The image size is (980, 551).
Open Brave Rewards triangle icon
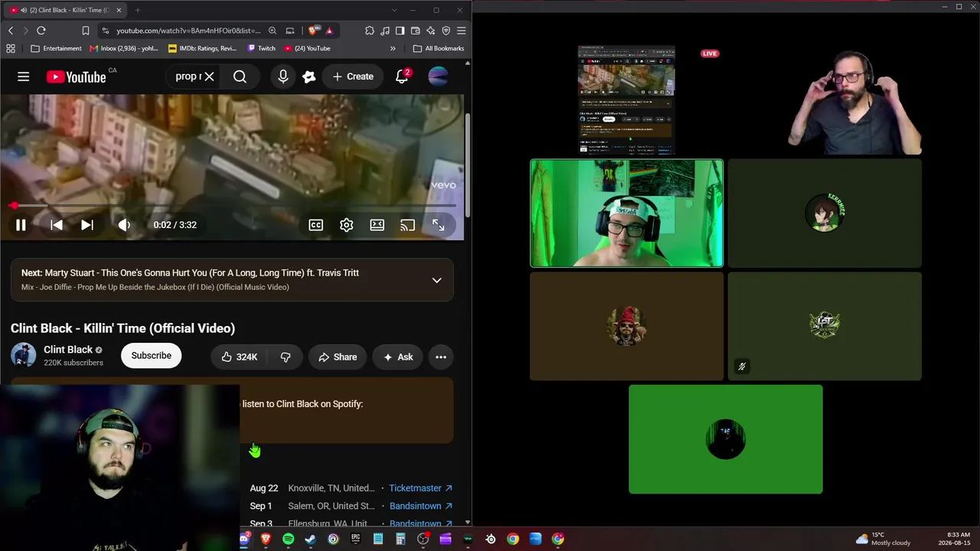tap(329, 31)
